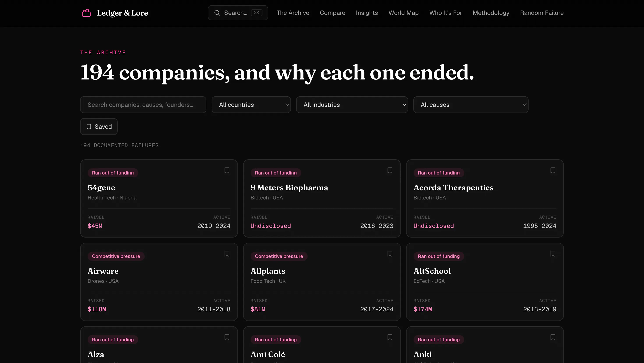The image size is (644, 363).
Task: Focus the Search companies, causes, founders field
Action: (143, 105)
